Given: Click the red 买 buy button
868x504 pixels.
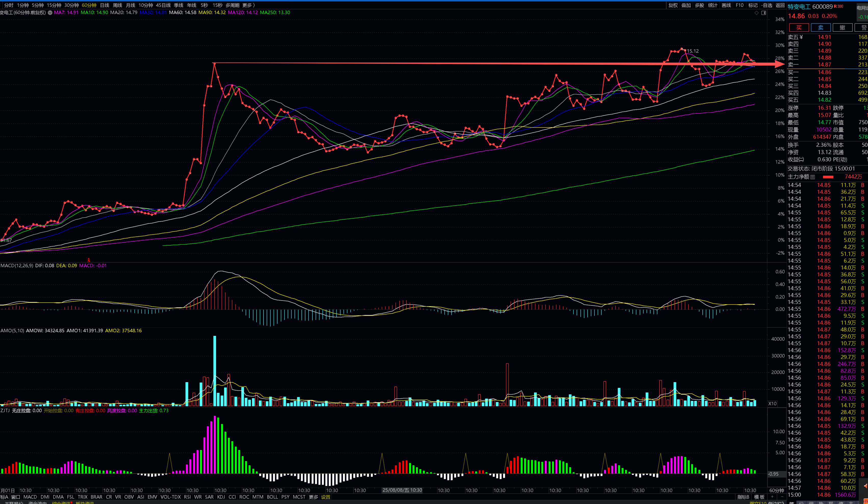Looking at the screenshot, I should tap(799, 28).
